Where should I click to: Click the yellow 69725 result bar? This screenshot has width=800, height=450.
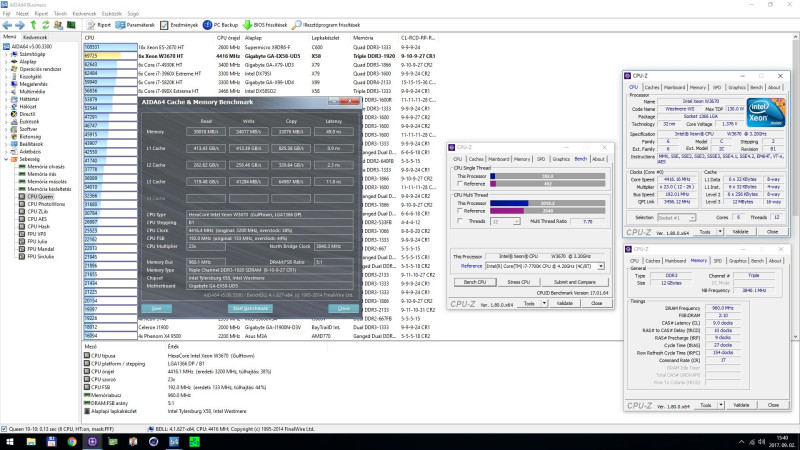coord(110,56)
